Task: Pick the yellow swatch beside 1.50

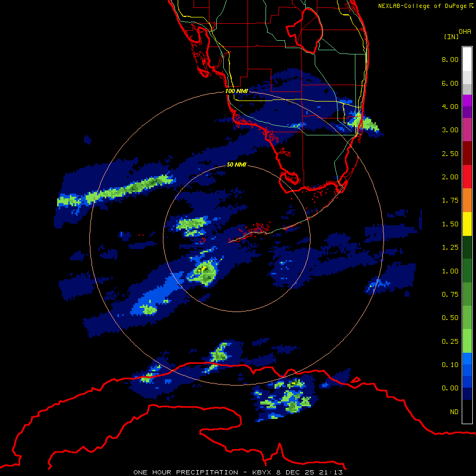Action: point(467,224)
